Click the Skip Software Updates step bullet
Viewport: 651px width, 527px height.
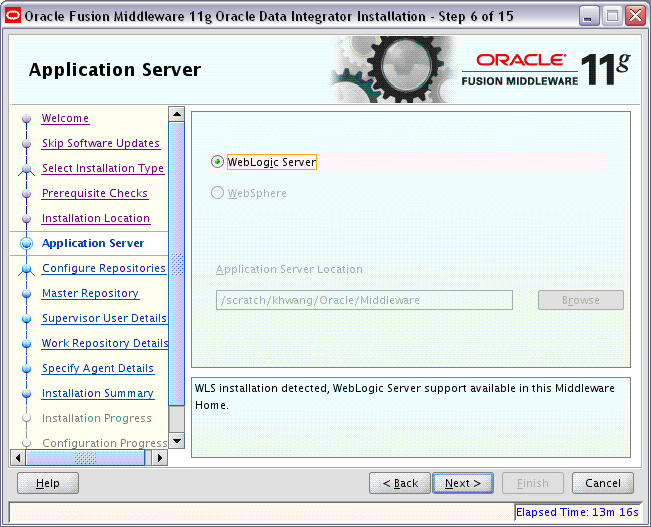(x=27, y=144)
